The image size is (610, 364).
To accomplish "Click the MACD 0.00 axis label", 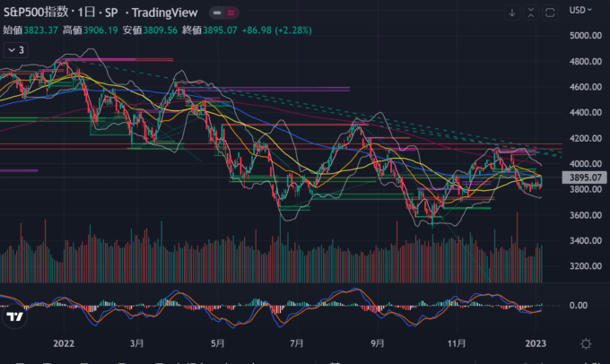I will click(x=579, y=306).
